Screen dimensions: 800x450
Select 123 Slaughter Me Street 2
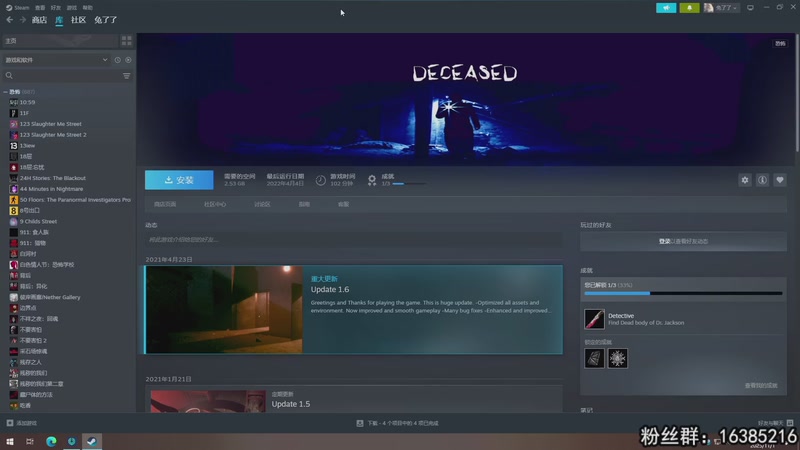[x=53, y=135]
